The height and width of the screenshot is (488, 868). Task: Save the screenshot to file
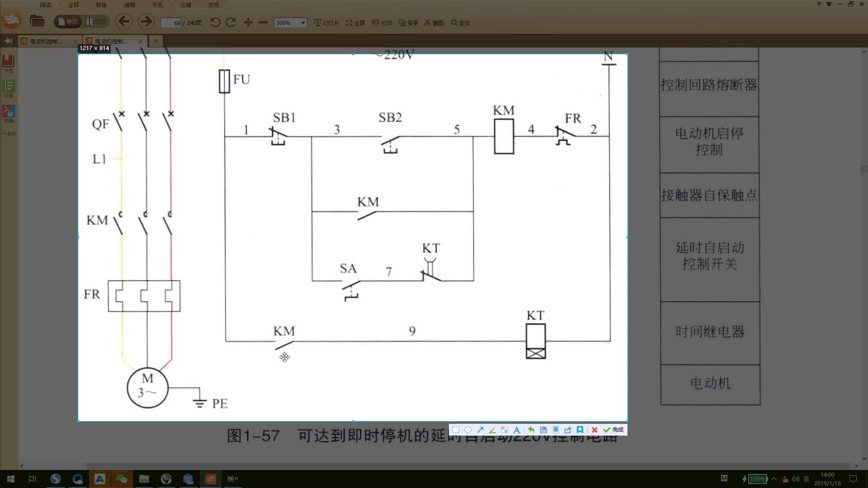click(543, 430)
